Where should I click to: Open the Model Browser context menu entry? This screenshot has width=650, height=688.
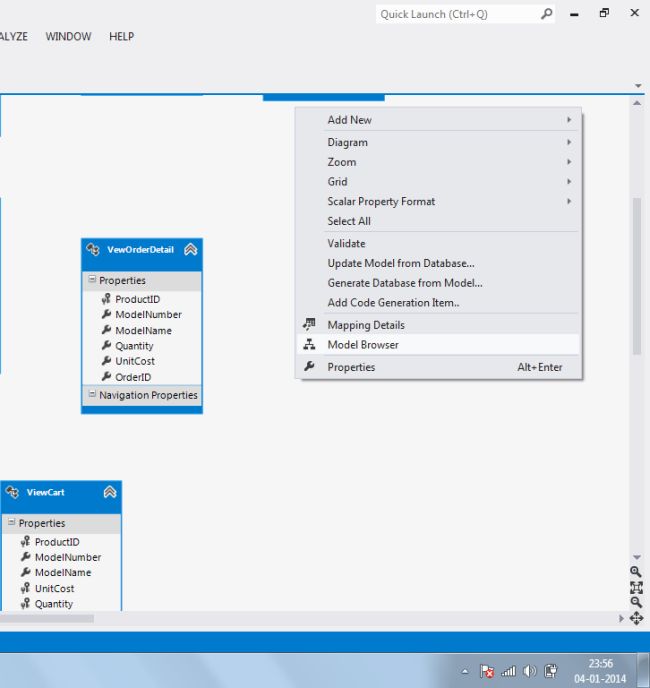click(x=438, y=345)
